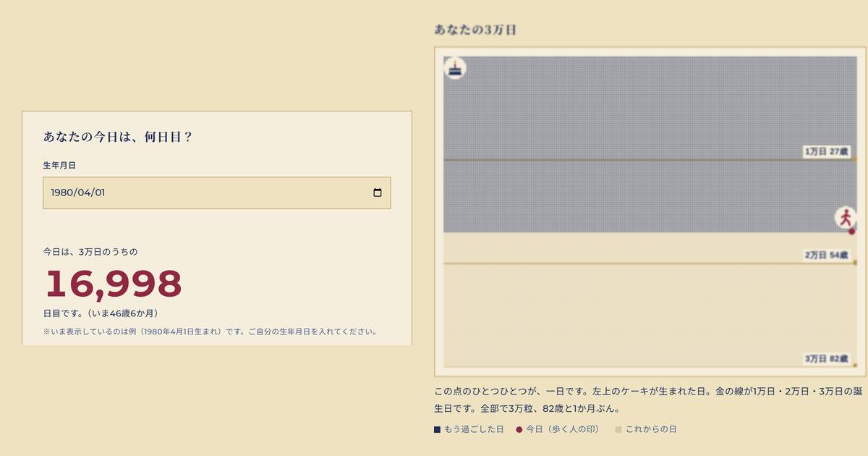Click the red 今日 legend dot

pyautogui.click(x=519, y=429)
